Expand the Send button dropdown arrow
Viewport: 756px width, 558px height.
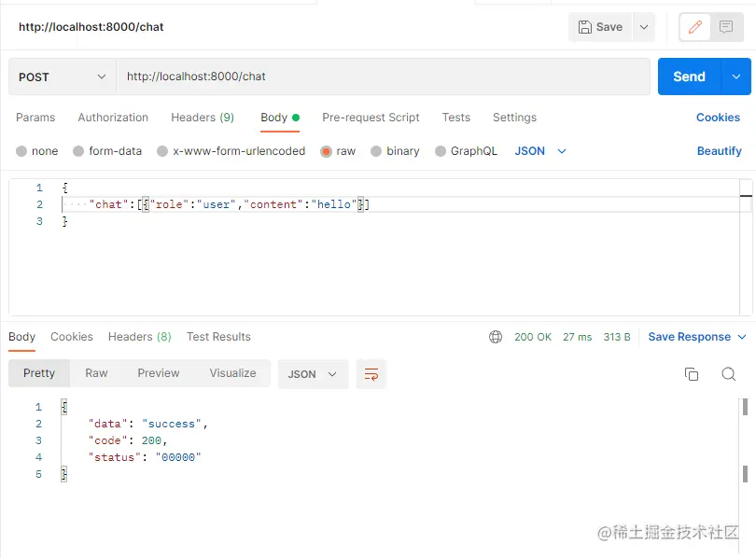click(x=736, y=77)
